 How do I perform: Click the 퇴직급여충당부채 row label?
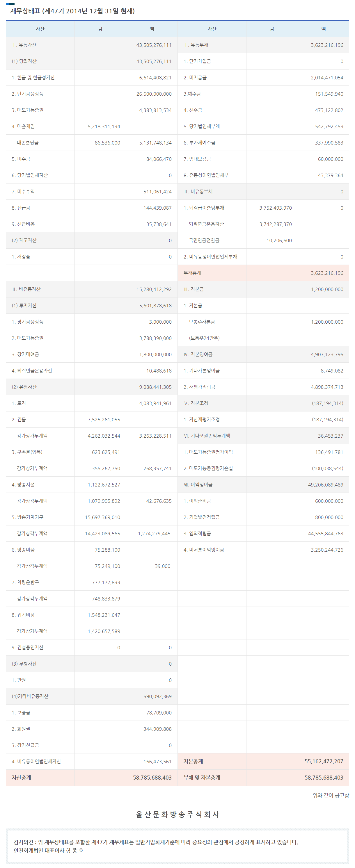pos(204,208)
